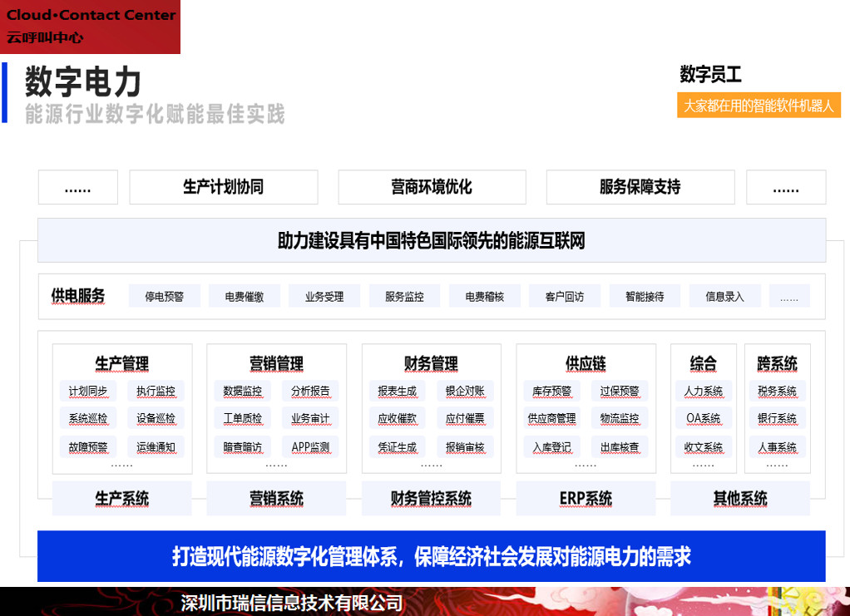Click the 供电服务 heading
850x616 pixels.
click(78, 296)
